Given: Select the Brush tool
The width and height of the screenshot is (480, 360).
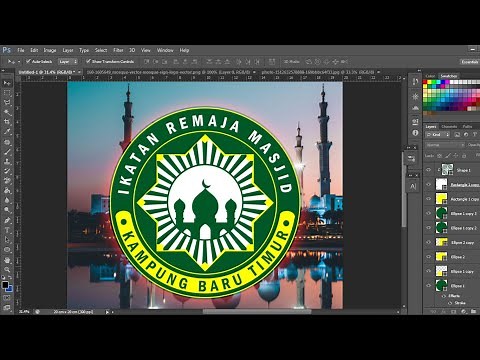Looking at the screenshot, I should pyautogui.click(x=7, y=152).
